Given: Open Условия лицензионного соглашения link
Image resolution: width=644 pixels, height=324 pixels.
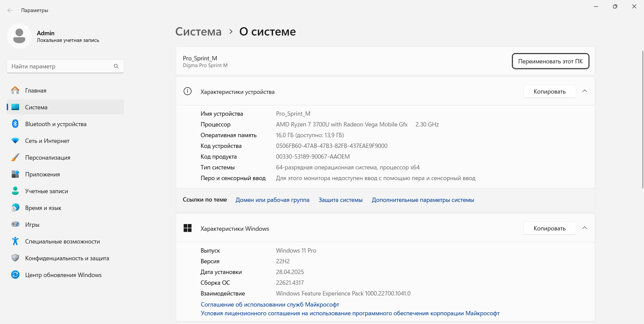Looking at the screenshot, I should (350, 313).
